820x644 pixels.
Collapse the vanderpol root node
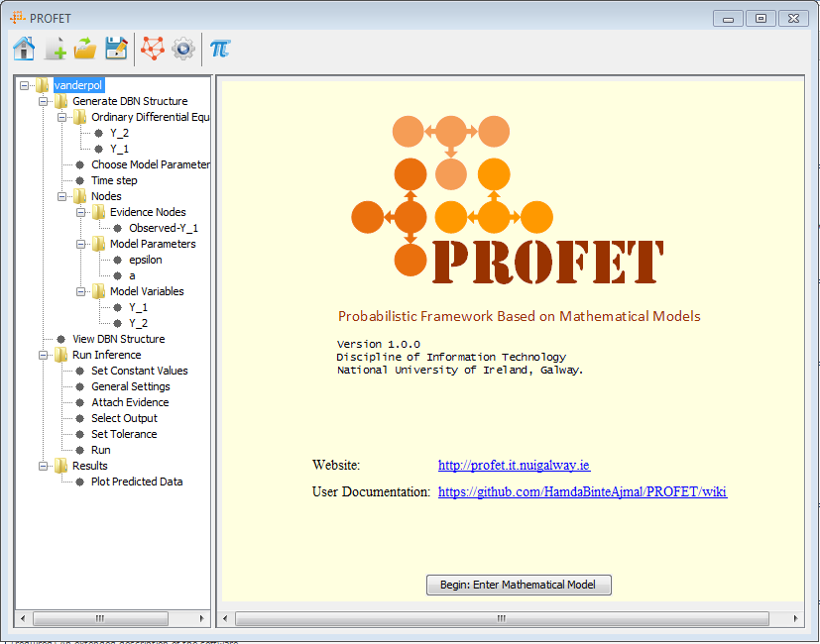coord(24,85)
